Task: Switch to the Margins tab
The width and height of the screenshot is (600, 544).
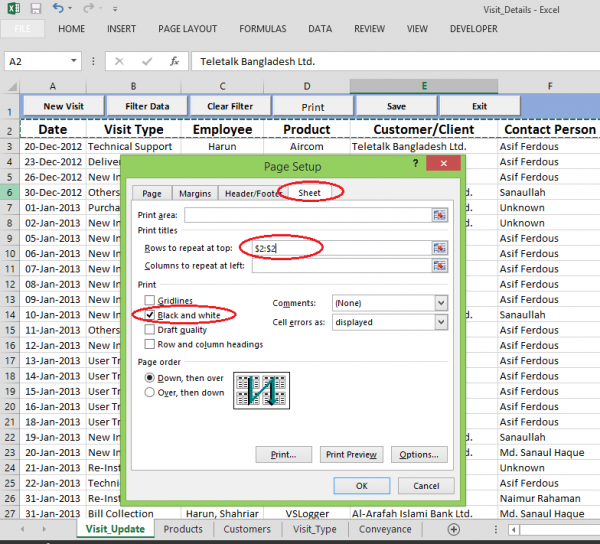Action: 194,193
